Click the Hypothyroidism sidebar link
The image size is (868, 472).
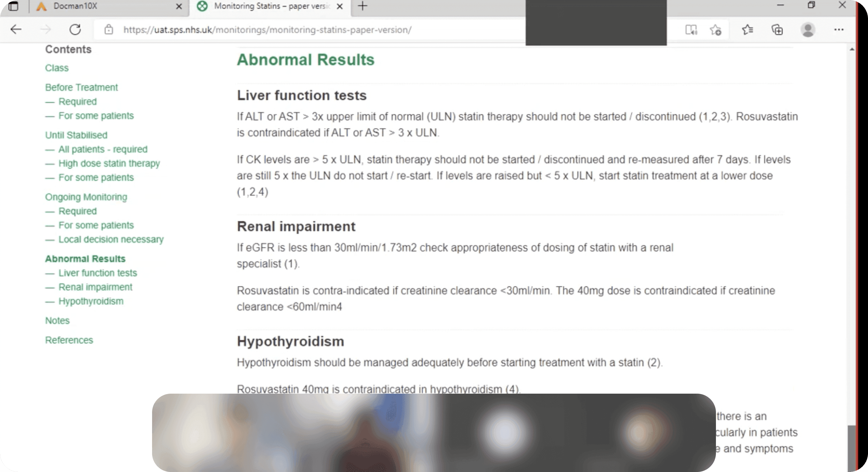coord(91,301)
